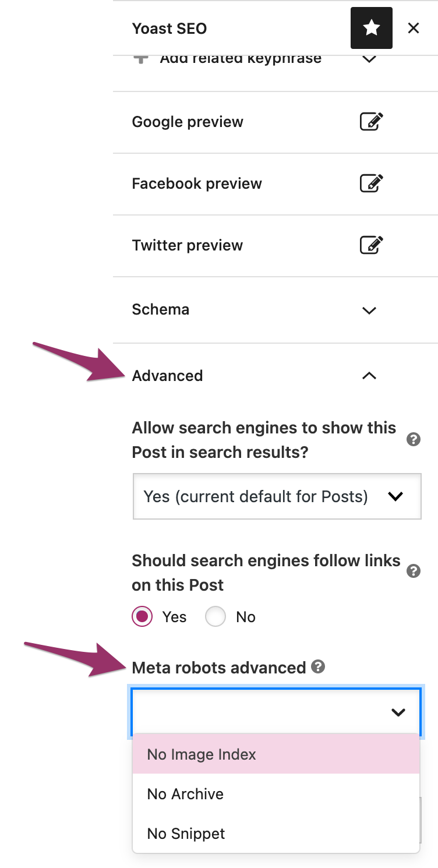Open the Twitter preview editor icon
Viewport: 438px width, 868px height.
[x=371, y=245]
